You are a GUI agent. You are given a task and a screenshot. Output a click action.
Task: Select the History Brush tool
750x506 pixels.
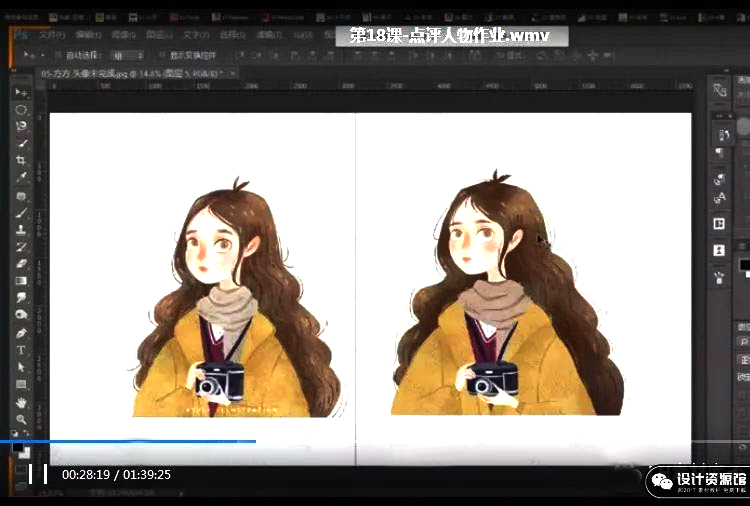(22, 246)
